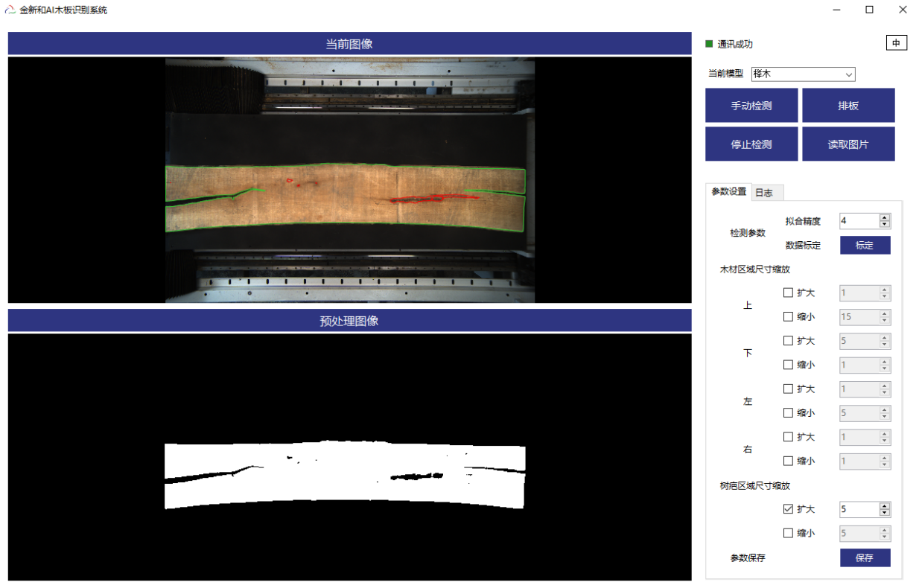
Task: Click the 标定 data calibration button
Action: point(865,246)
